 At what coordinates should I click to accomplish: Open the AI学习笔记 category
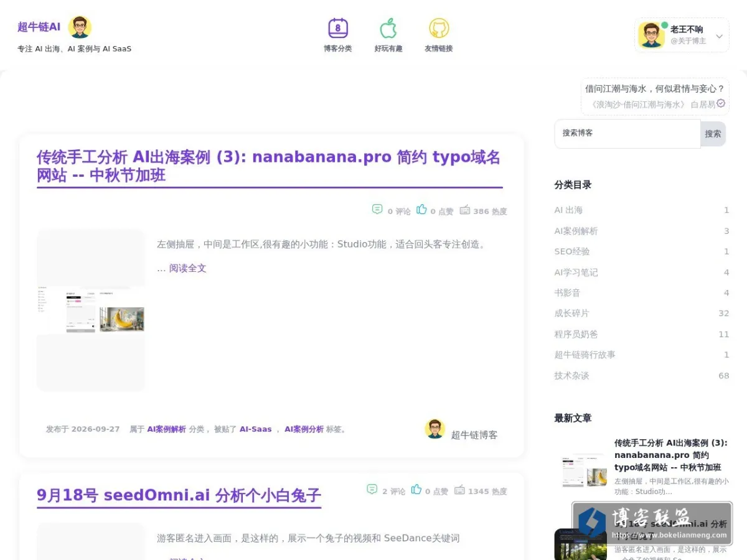tap(576, 273)
